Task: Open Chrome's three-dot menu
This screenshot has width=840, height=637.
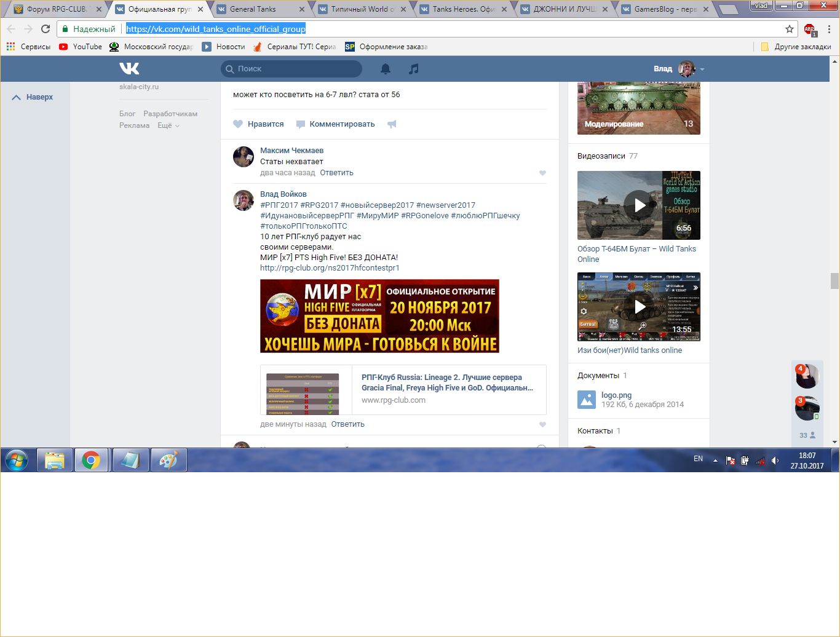Action: 829,29
